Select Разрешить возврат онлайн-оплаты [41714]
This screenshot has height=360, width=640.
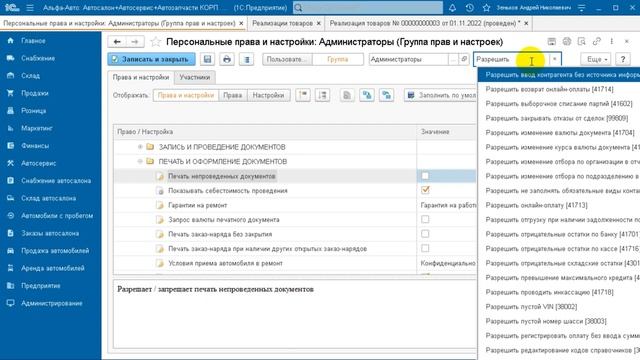(549, 89)
